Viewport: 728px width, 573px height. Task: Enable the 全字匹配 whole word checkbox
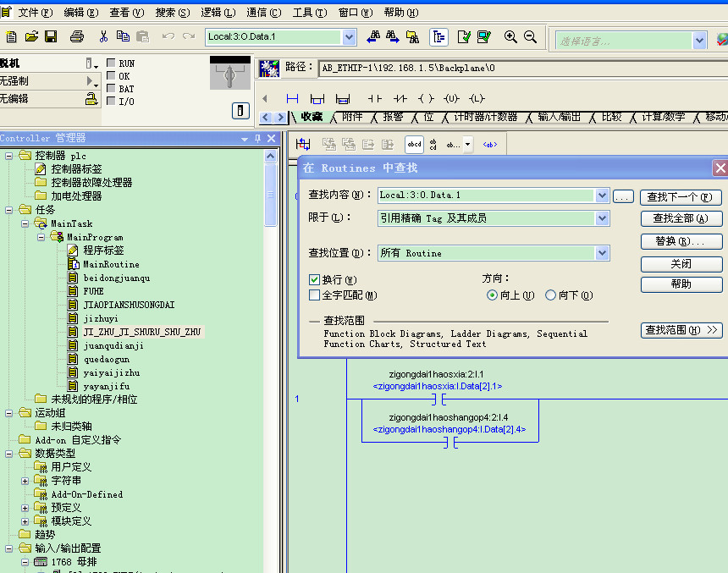(315, 295)
